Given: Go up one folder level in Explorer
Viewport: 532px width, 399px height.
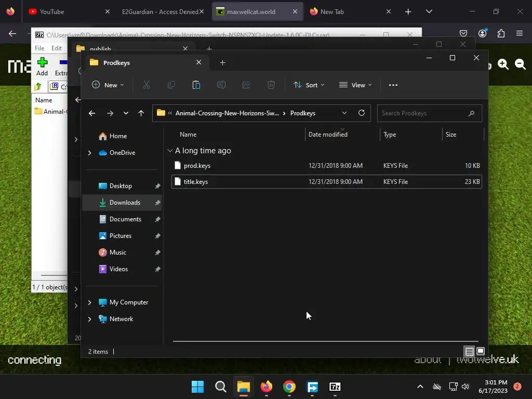Looking at the screenshot, I should [141, 113].
